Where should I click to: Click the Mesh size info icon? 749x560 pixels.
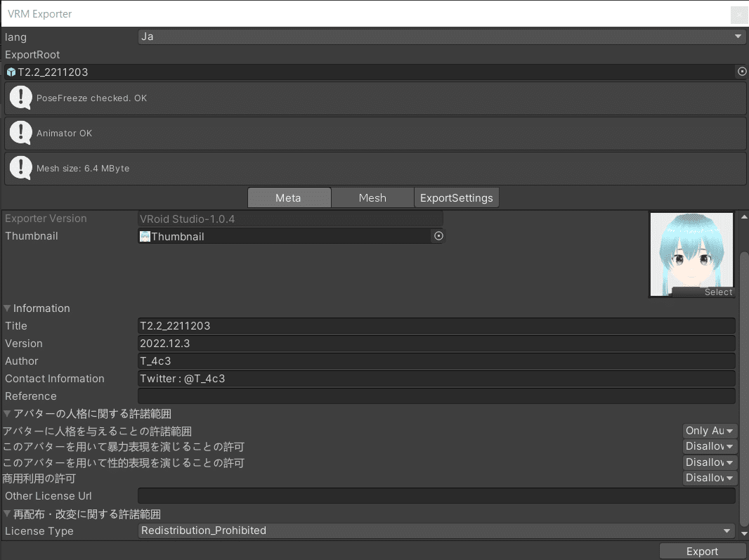click(20, 168)
